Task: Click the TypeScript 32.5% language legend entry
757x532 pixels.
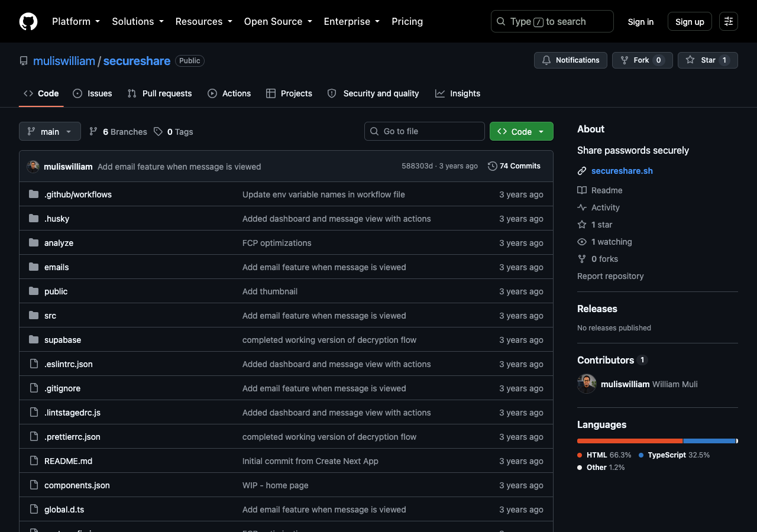Action: tap(674, 455)
